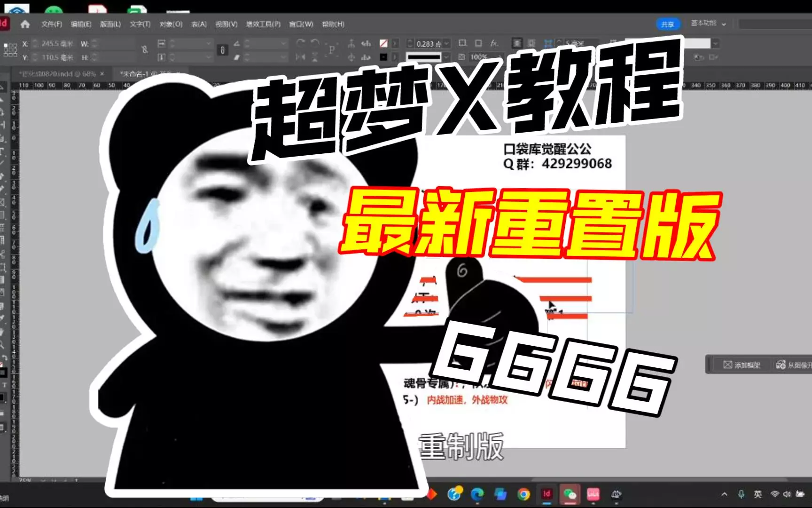Open the 版面(L) menu

pyautogui.click(x=110, y=24)
